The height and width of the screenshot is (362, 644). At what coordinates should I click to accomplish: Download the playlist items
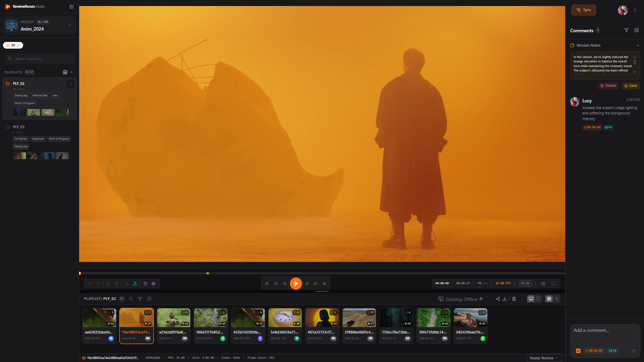504,299
